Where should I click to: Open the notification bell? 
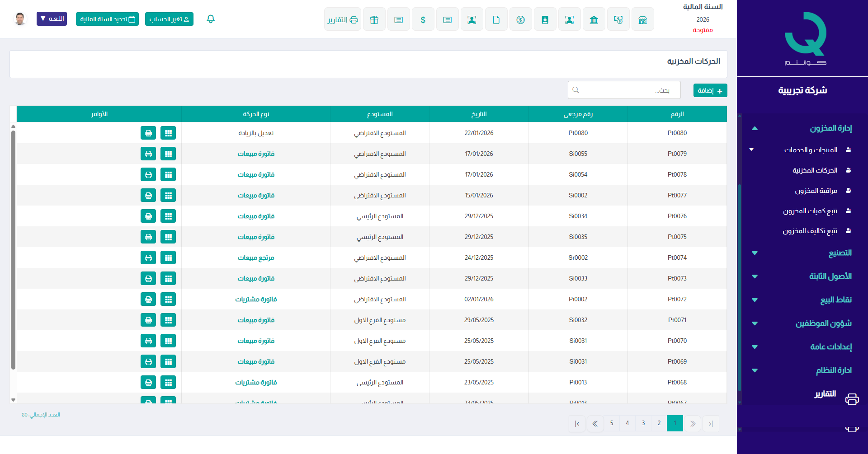pyautogui.click(x=211, y=19)
